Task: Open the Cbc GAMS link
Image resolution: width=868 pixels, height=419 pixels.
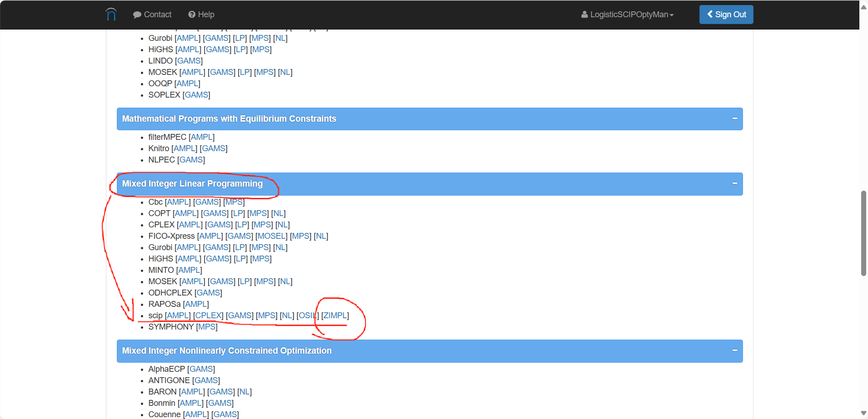Action: click(207, 202)
